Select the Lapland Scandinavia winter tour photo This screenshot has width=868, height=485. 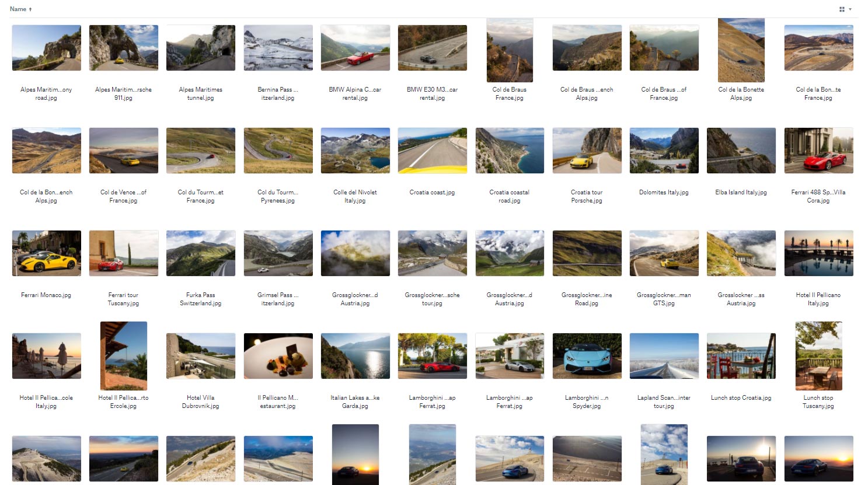coord(664,356)
